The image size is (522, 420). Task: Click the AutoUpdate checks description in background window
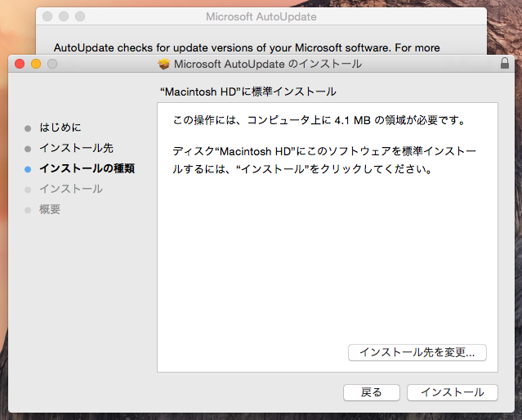click(x=247, y=48)
